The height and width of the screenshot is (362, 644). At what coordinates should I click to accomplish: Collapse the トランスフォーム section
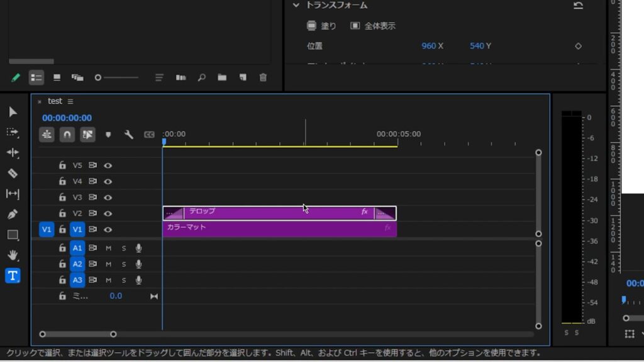coord(296,5)
